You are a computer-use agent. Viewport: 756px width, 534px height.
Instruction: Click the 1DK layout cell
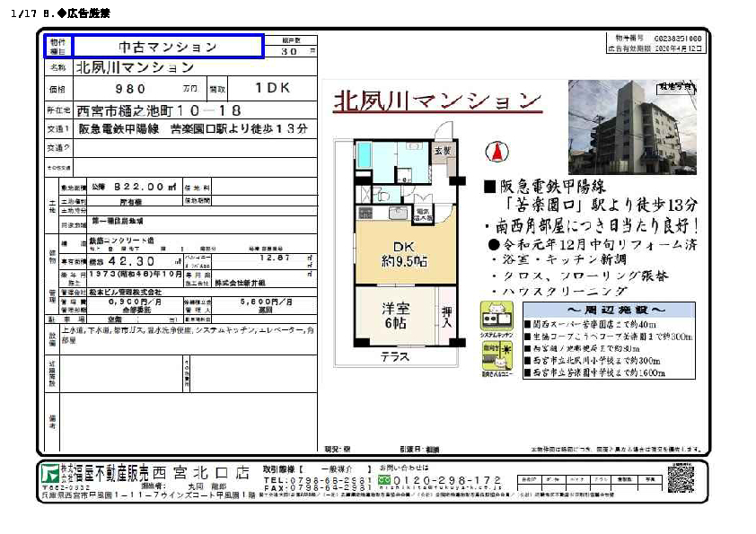tap(273, 89)
